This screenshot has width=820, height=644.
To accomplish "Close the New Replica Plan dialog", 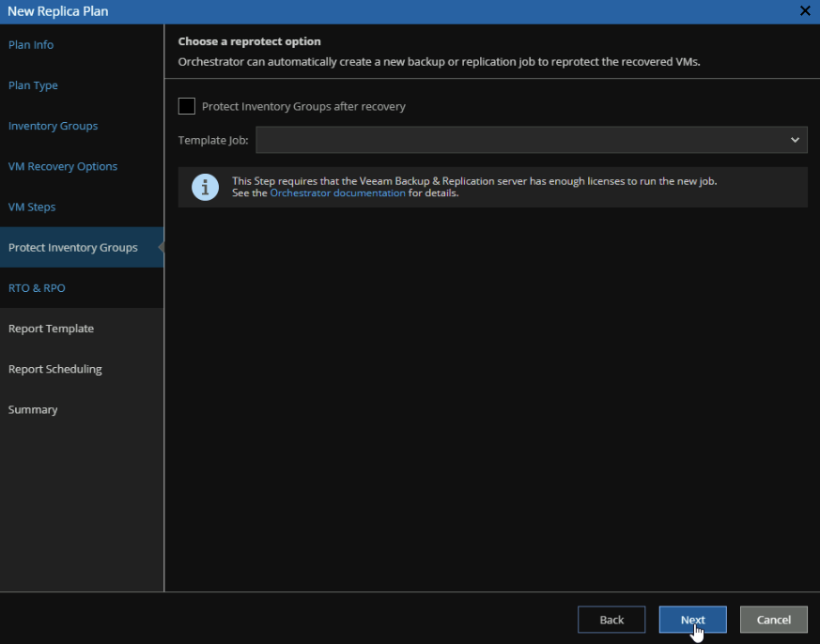I will tap(805, 11).
